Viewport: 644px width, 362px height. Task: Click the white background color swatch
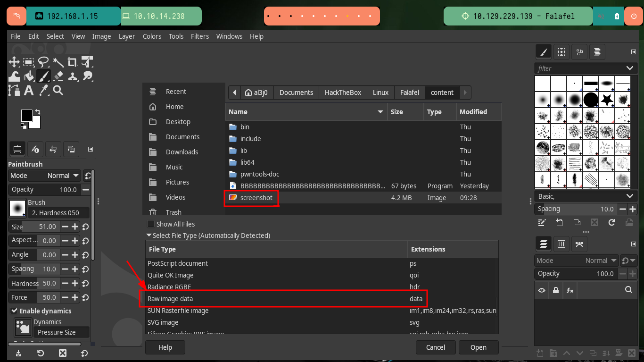tap(36, 124)
